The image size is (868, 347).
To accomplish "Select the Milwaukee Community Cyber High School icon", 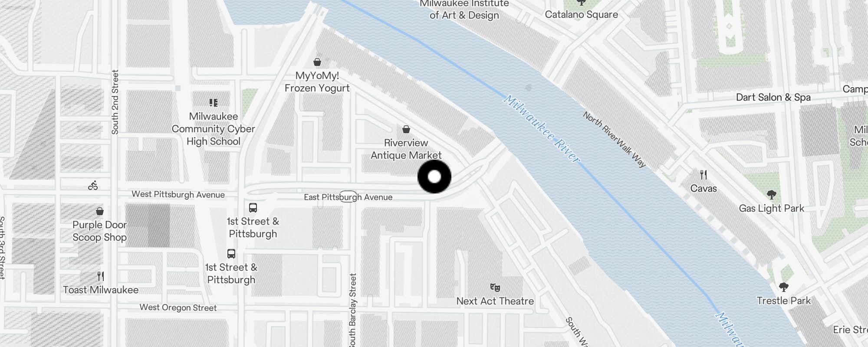I will 213,103.
